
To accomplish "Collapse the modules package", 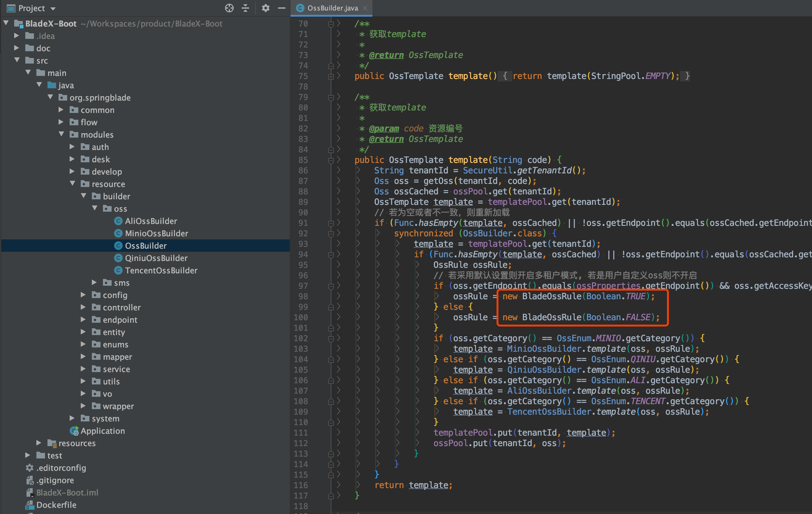I will (62, 134).
